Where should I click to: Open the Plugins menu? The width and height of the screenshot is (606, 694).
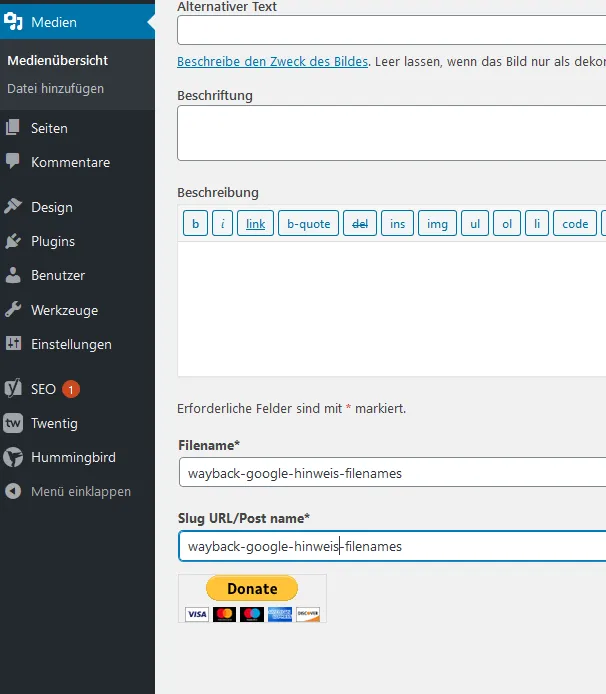click(x=77, y=241)
